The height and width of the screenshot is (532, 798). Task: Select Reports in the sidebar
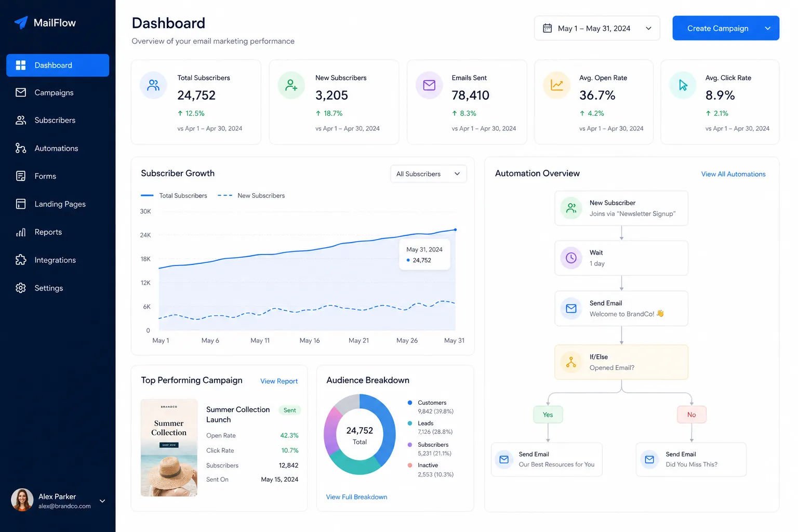[x=58, y=232]
